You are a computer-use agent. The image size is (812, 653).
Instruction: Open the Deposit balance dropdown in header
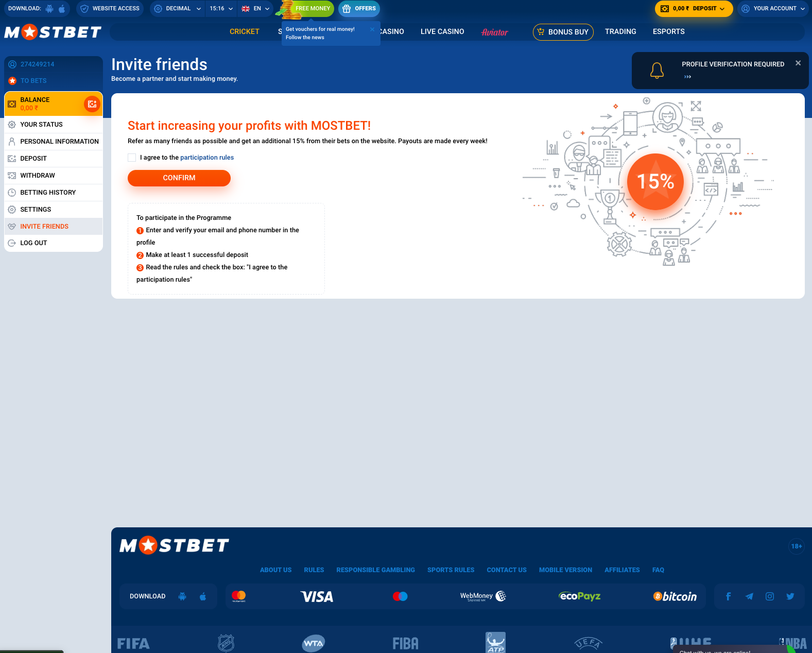pos(694,9)
